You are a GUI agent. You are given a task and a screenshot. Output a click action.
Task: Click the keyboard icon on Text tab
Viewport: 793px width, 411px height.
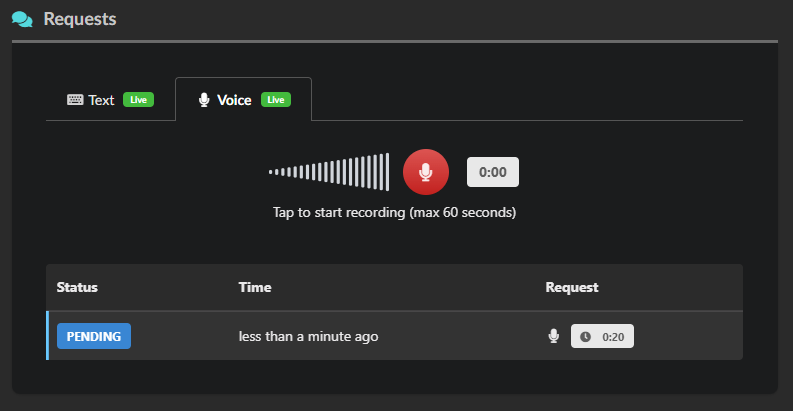(75, 100)
